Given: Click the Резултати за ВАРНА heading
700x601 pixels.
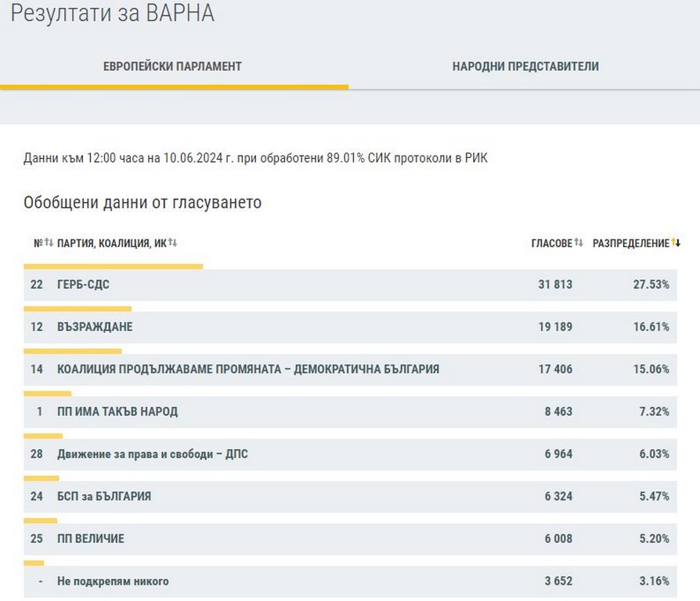Looking at the screenshot, I should [113, 13].
